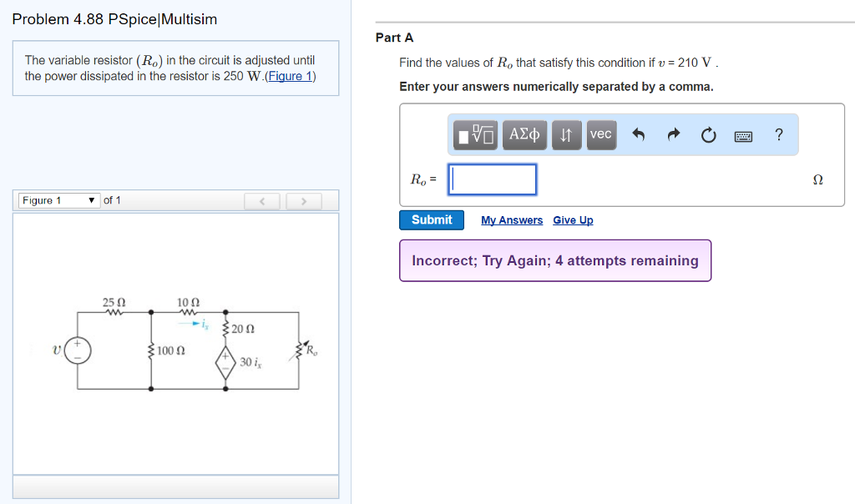Open the Greek symbols ΑΣφ palette
The height and width of the screenshot is (504, 855).
(x=524, y=134)
